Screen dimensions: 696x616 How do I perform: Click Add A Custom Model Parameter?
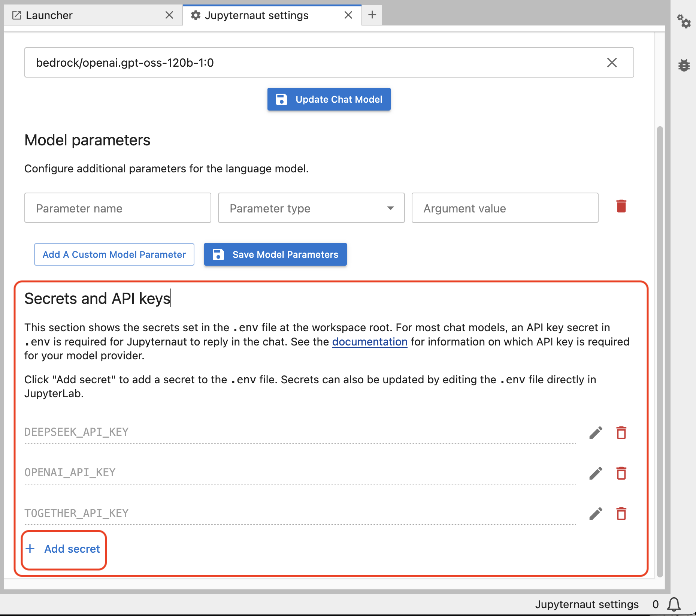point(114,254)
